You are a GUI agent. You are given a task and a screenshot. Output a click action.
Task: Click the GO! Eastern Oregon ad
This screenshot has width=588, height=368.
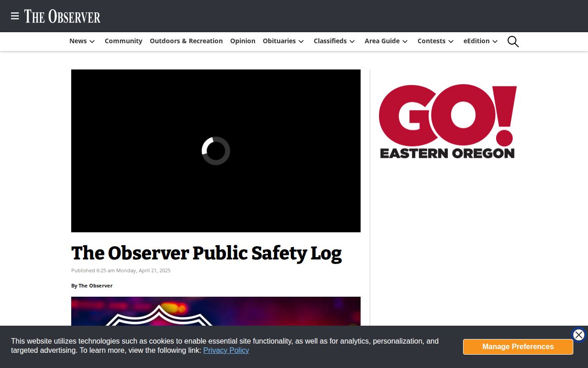click(x=448, y=121)
